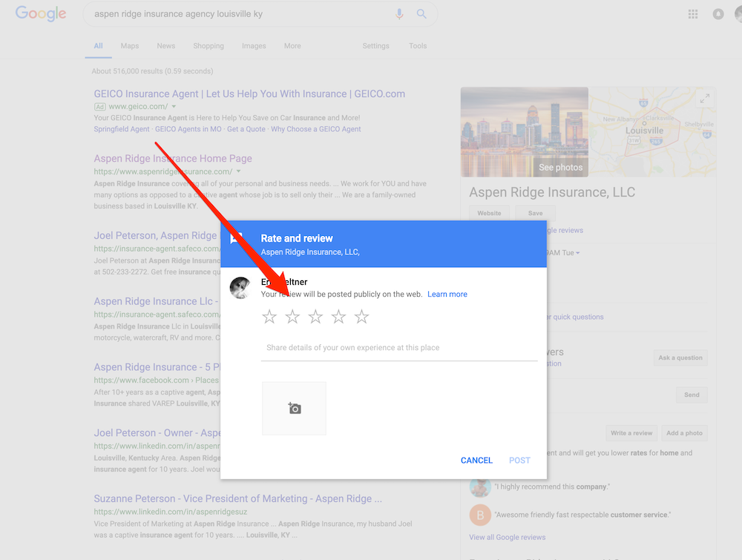Open the GEICO Insurance Agent ad result

pyautogui.click(x=249, y=93)
